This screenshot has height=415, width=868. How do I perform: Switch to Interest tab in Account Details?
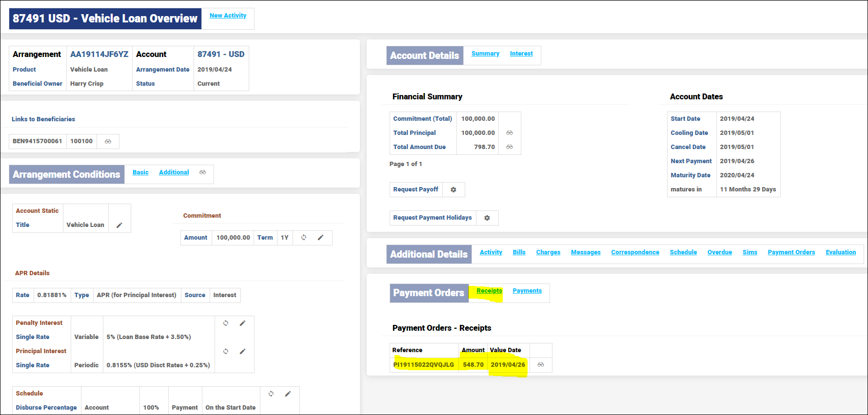pos(521,54)
